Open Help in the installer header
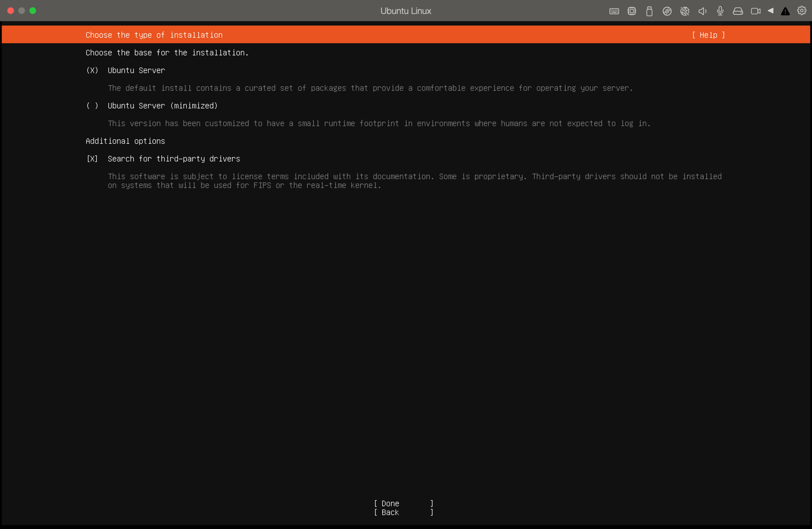 pyautogui.click(x=708, y=35)
